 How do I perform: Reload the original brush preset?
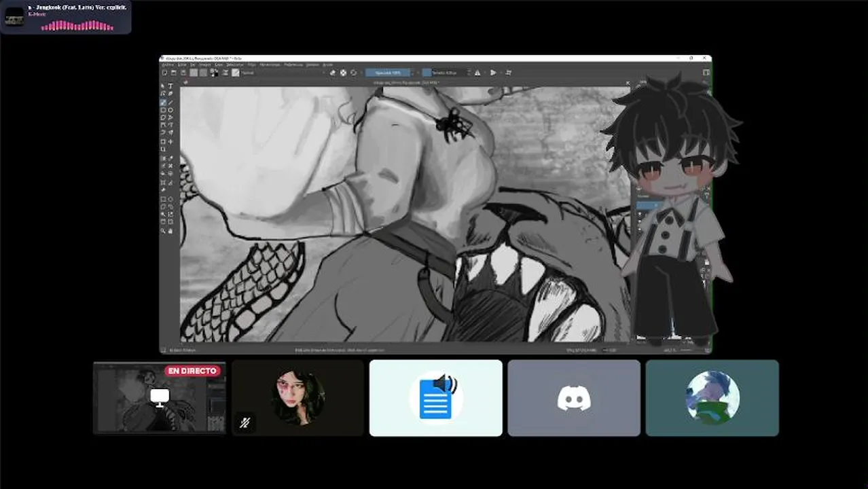click(x=353, y=73)
